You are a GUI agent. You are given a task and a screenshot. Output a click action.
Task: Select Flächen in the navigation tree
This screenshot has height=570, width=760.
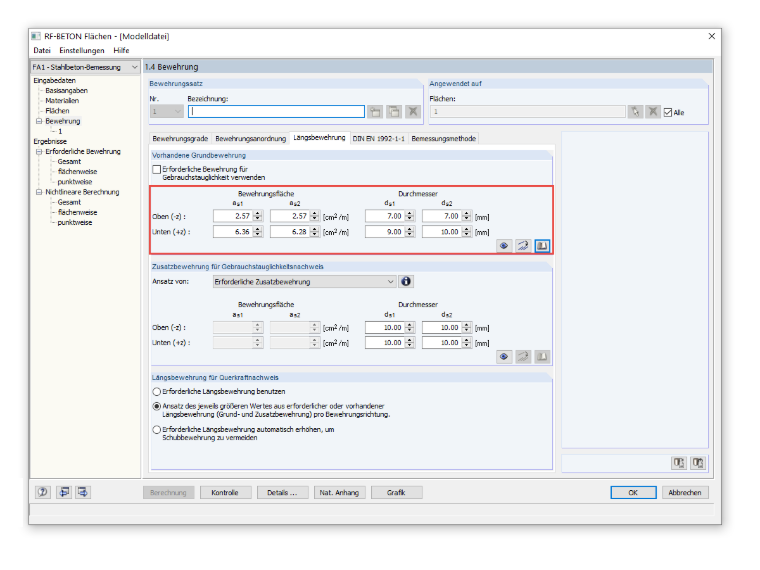[x=57, y=111]
